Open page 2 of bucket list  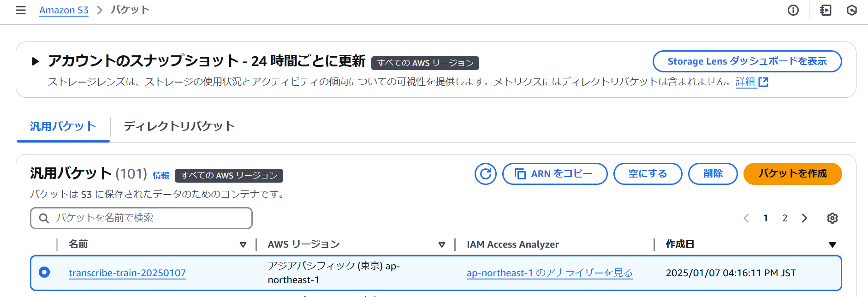point(785,218)
